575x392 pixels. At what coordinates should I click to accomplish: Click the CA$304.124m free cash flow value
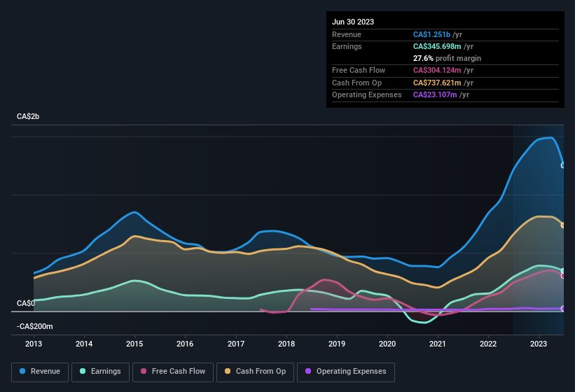point(437,70)
